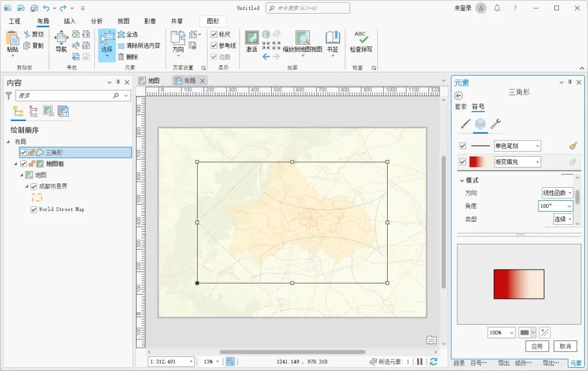
Task: Toggle snapping grid button in status bar
Action: (x=230, y=362)
